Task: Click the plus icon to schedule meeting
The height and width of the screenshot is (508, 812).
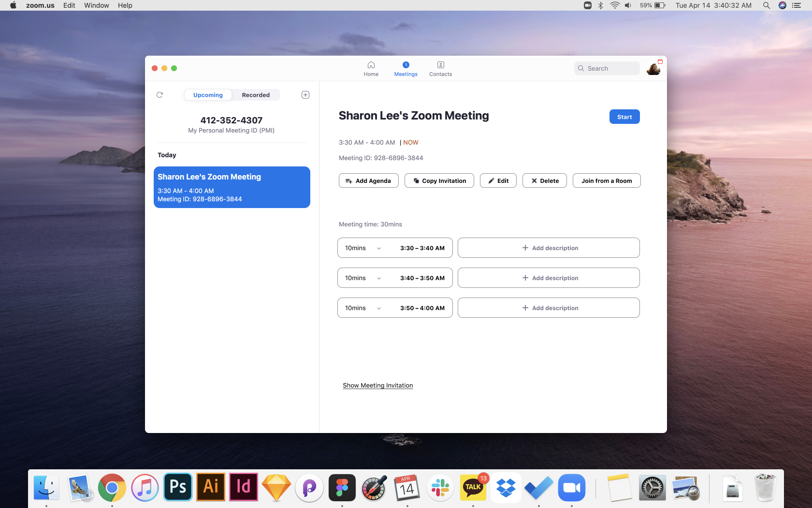Action: [x=305, y=95]
